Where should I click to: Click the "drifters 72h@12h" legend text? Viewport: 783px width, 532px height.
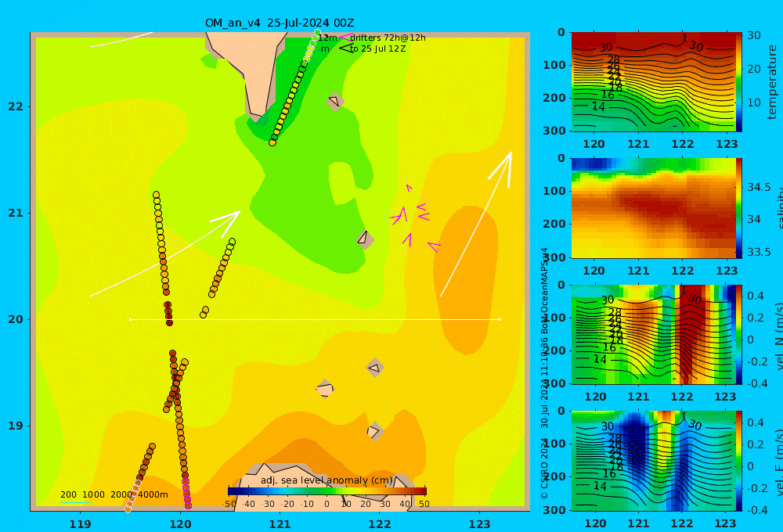point(388,38)
